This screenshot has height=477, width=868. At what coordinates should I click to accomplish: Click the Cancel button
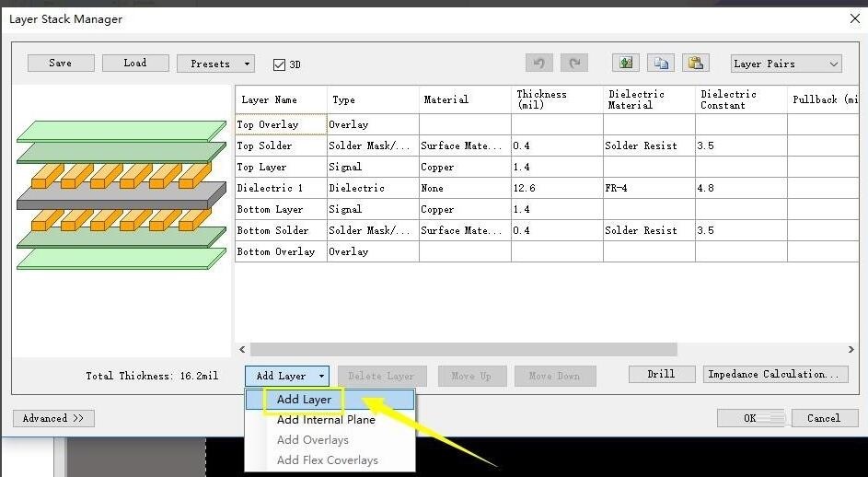coord(823,418)
